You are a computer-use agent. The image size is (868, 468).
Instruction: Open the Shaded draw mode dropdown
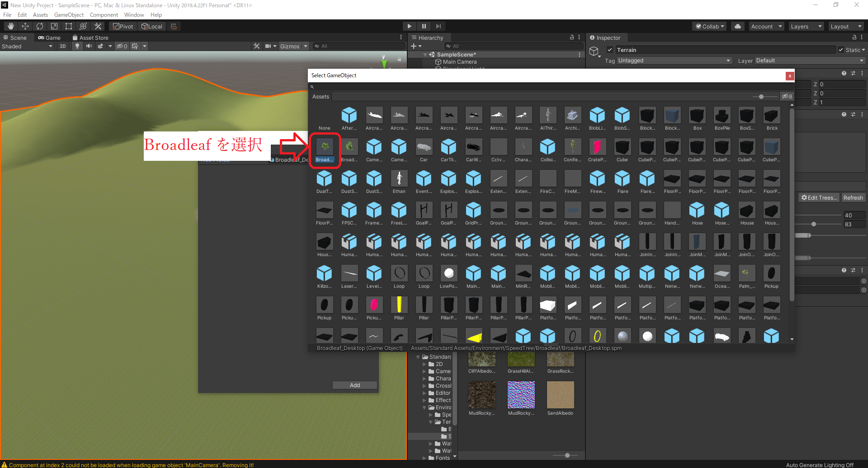pyautogui.click(x=27, y=46)
